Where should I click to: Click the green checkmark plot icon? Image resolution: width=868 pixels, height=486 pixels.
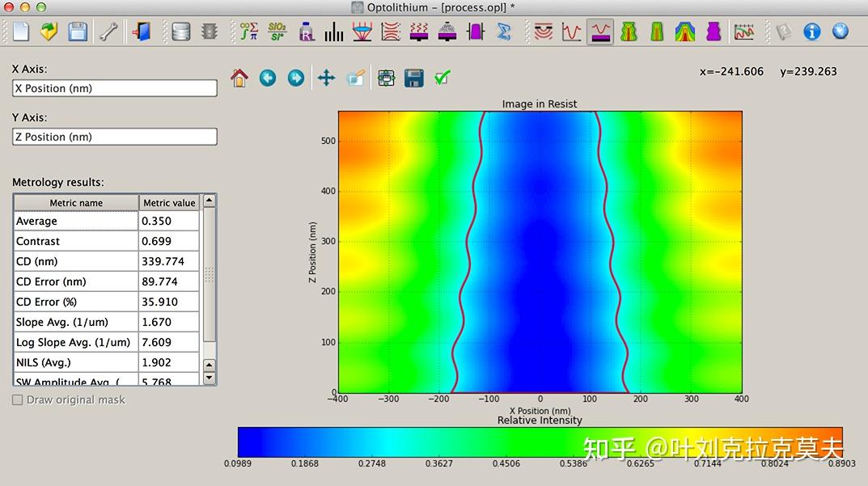pyautogui.click(x=442, y=78)
